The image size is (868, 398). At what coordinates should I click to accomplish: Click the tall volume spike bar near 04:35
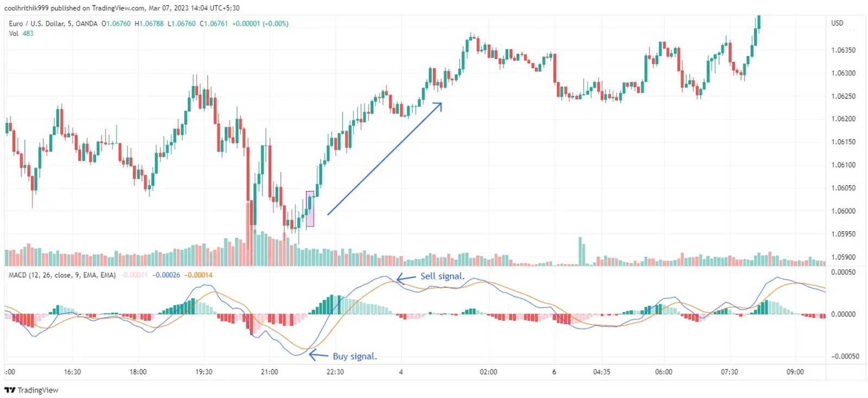click(580, 251)
